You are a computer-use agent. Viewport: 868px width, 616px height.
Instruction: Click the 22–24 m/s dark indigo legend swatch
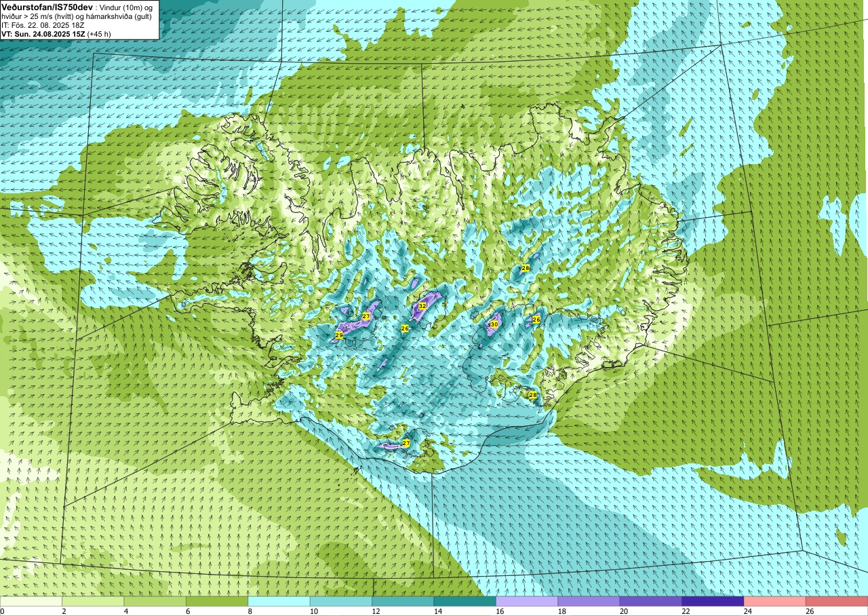pos(713,601)
